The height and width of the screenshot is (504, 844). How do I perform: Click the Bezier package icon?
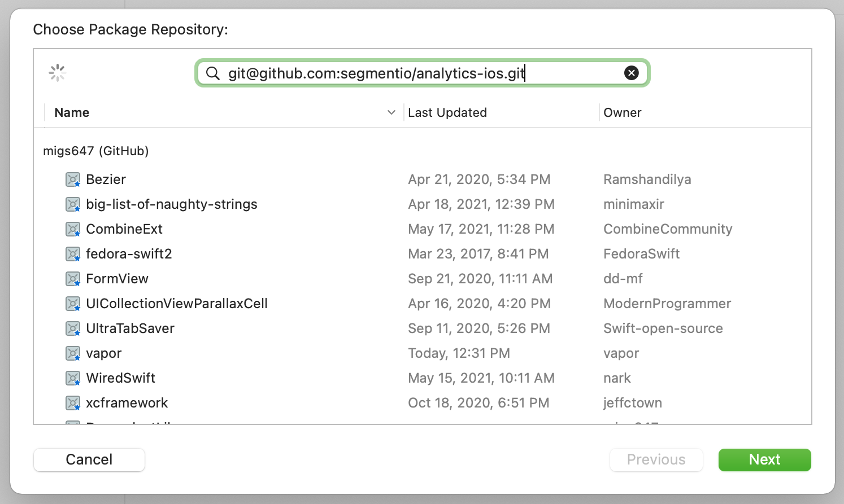pyautogui.click(x=73, y=179)
